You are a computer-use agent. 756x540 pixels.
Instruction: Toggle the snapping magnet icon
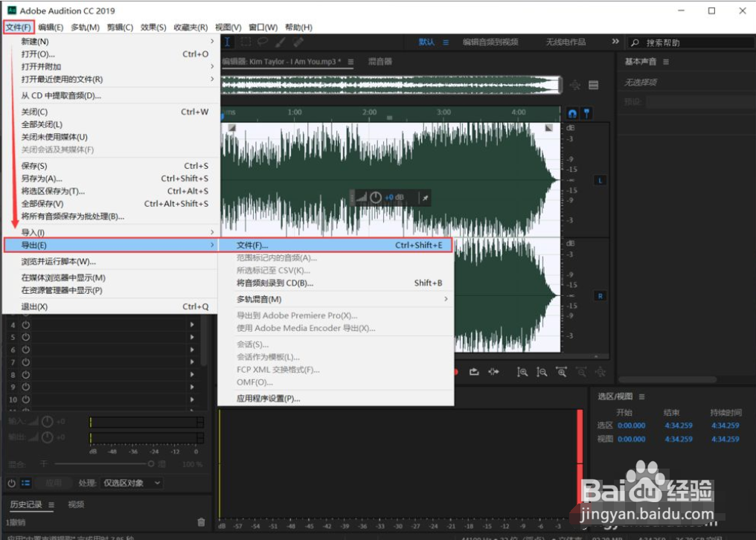(572, 114)
